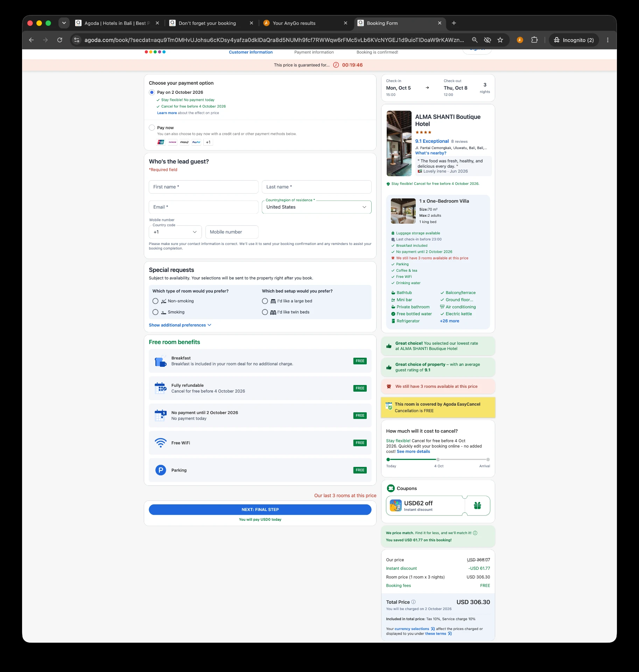Click the Customer information step
639x672 pixels.
251,52
